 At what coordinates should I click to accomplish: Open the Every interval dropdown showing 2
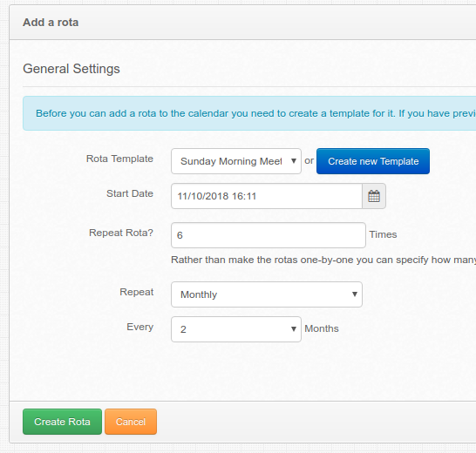click(236, 329)
